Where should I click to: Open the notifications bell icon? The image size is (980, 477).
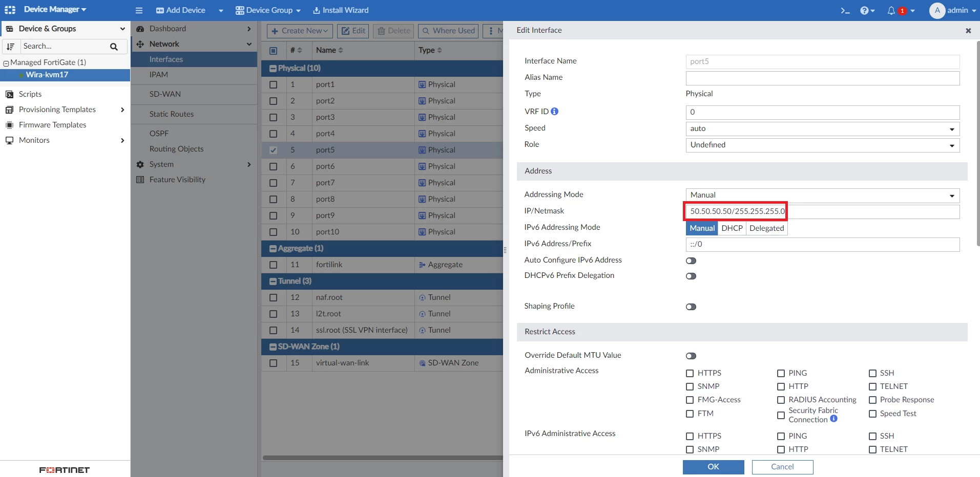[891, 10]
